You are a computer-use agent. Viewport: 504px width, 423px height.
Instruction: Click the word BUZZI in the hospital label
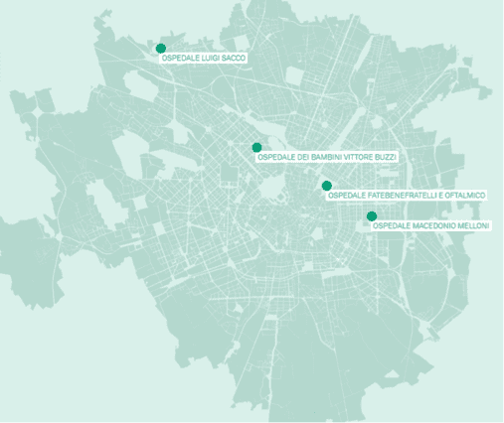pos(386,157)
